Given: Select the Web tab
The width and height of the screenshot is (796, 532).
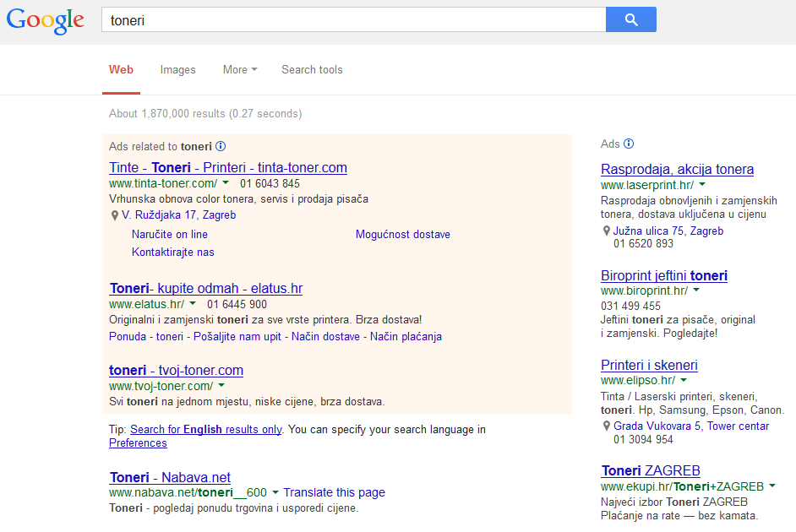Looking at the screenshot, I should coord(121,69).
